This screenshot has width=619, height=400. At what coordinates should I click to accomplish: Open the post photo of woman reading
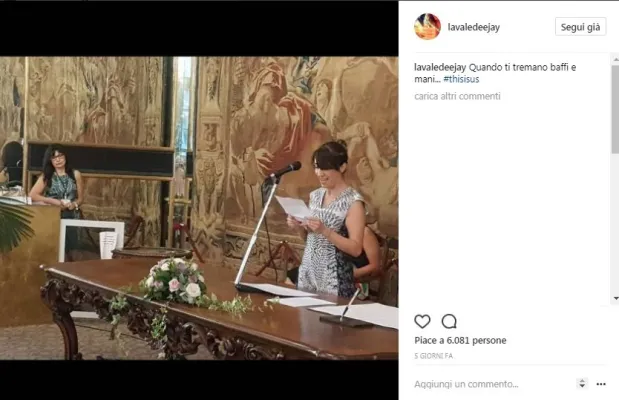199,208
